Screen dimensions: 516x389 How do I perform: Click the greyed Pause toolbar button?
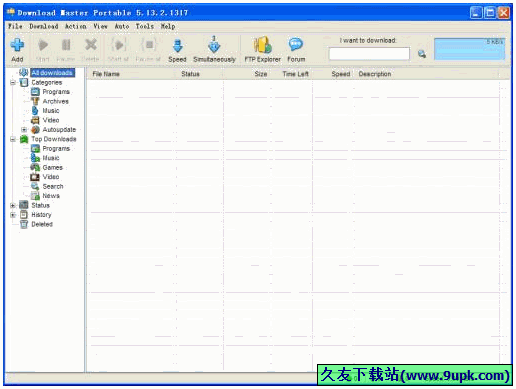[66, 49]
